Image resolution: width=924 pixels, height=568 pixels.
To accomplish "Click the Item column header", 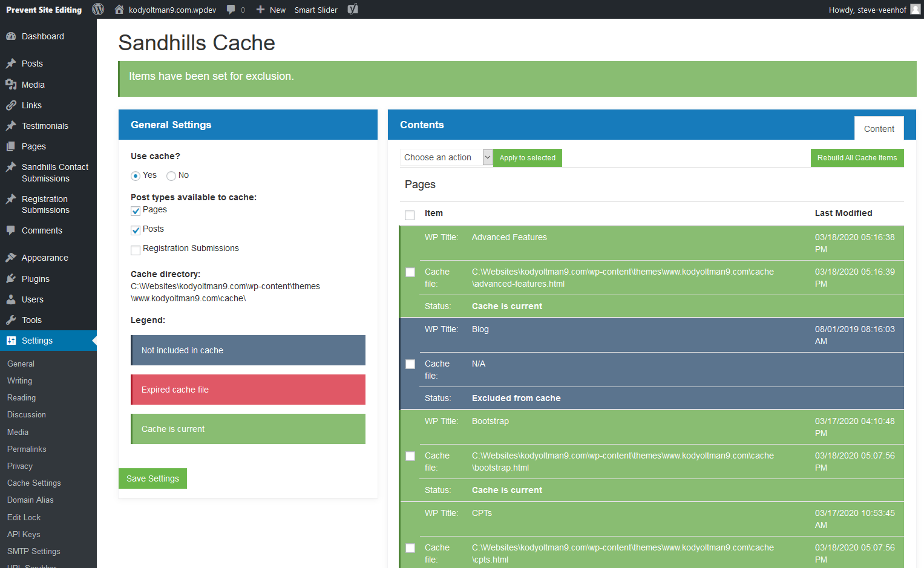I will (x=434, y=213).
